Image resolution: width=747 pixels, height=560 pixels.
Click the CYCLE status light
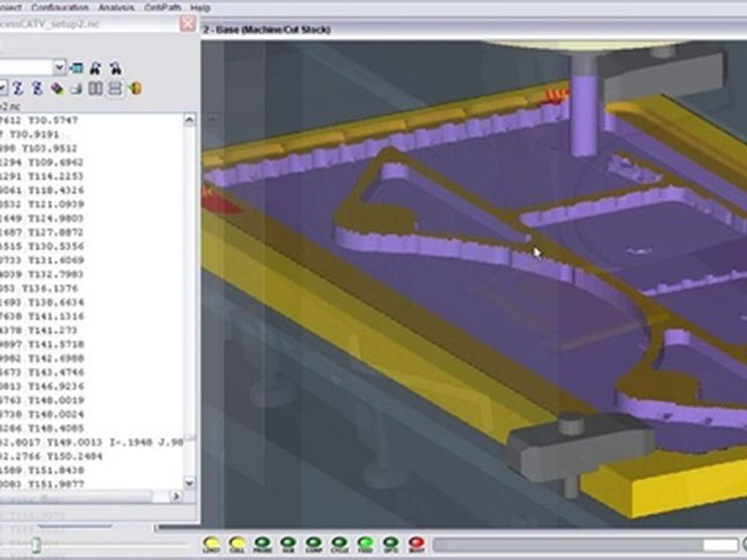(339, 544)
